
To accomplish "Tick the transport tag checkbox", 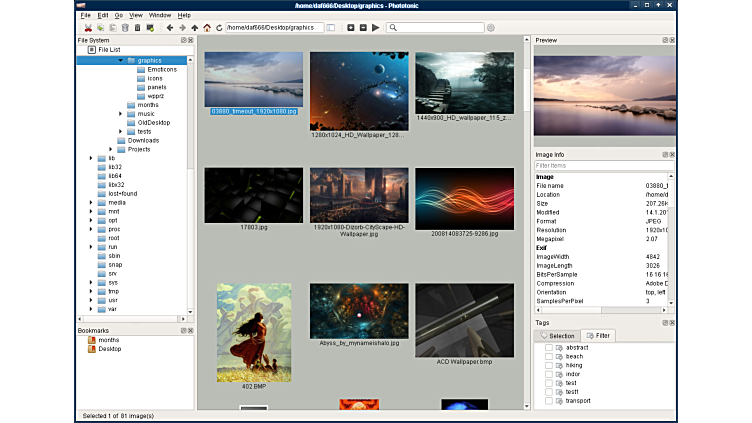I will point(548,401).
